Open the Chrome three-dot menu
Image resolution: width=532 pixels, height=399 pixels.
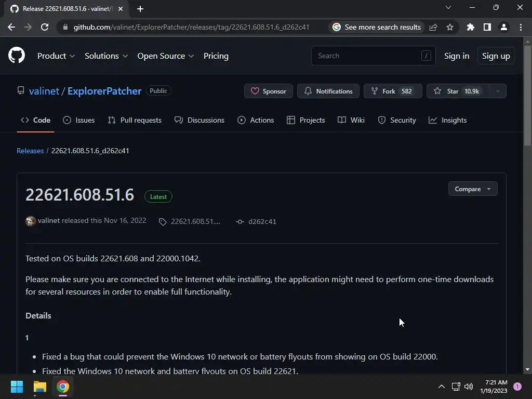point(521,27)
